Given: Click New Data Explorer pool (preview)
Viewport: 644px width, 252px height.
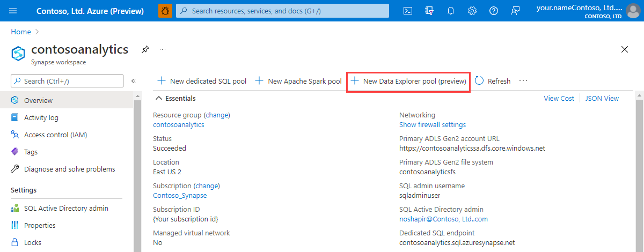Looking at the screenshot, I should 408,81.
